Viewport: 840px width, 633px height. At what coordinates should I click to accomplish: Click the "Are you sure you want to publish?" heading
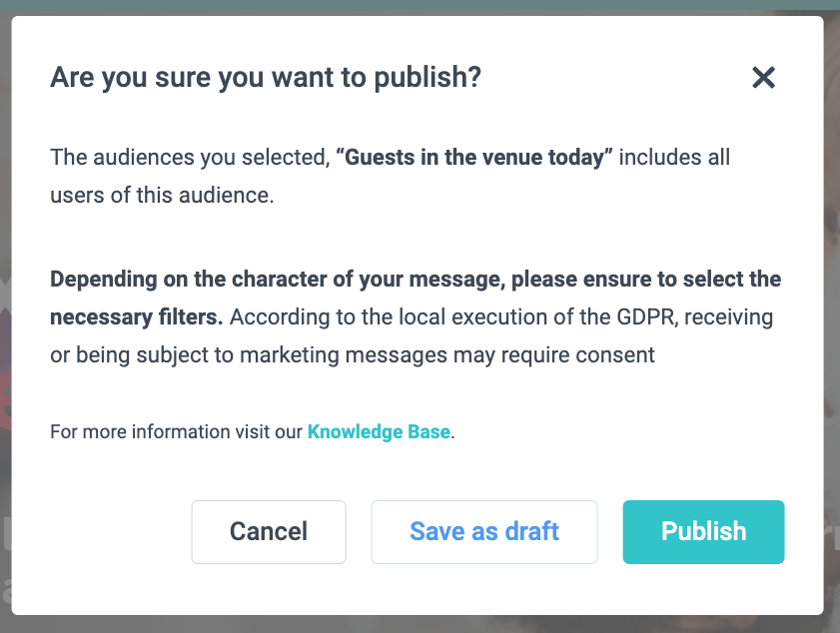(x=266, y=77)
